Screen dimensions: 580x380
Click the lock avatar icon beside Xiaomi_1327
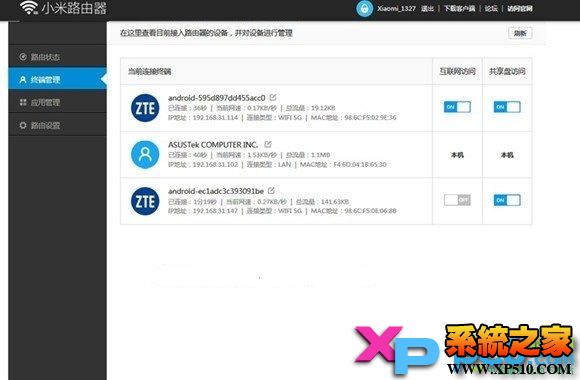pos(364,9)
